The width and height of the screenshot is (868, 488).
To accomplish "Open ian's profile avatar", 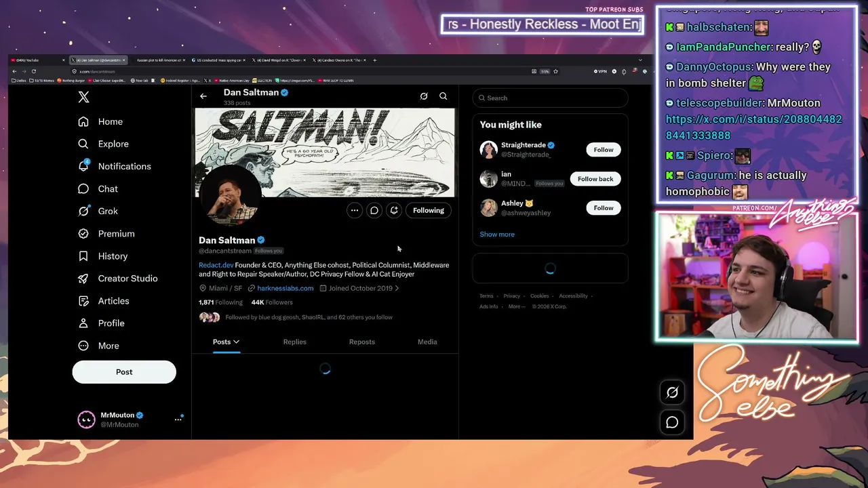I will [489, 179].
